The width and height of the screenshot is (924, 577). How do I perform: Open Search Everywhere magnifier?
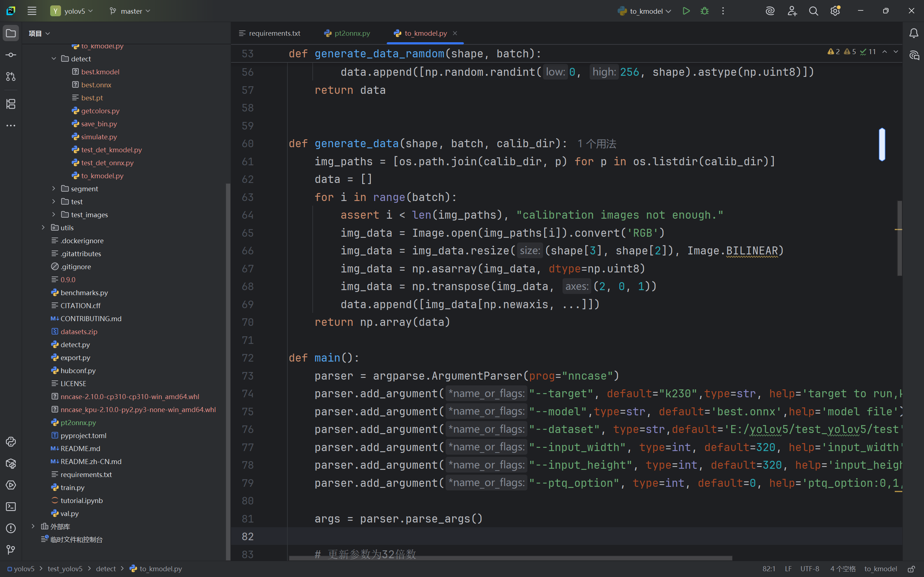pos(813,11)
